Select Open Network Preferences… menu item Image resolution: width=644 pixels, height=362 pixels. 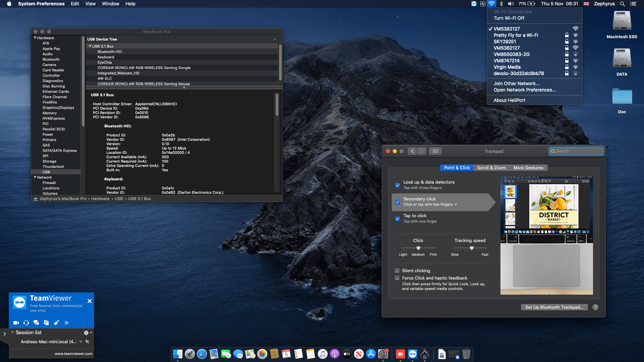click(525, 90)
